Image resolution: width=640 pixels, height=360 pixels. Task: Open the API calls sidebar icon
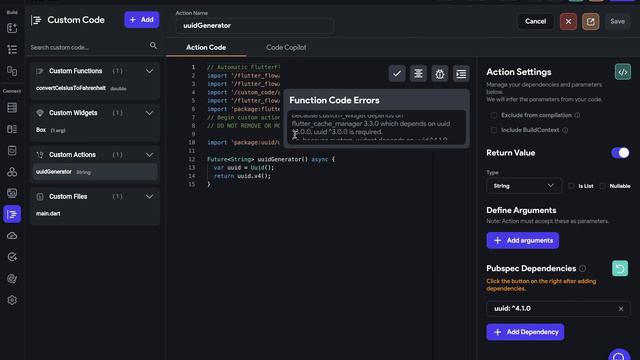click(x=12, y=151)
